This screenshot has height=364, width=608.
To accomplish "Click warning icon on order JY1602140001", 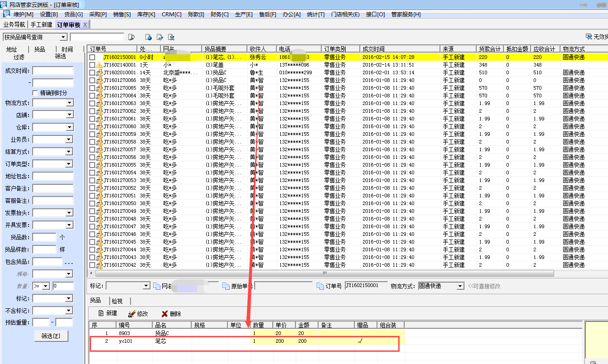I will 100,65.
